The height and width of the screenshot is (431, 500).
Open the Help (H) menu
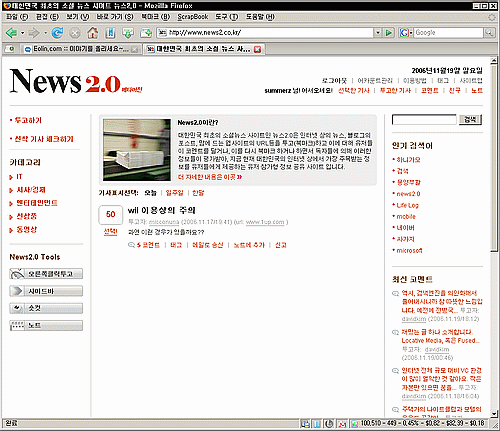click(260, 17)
